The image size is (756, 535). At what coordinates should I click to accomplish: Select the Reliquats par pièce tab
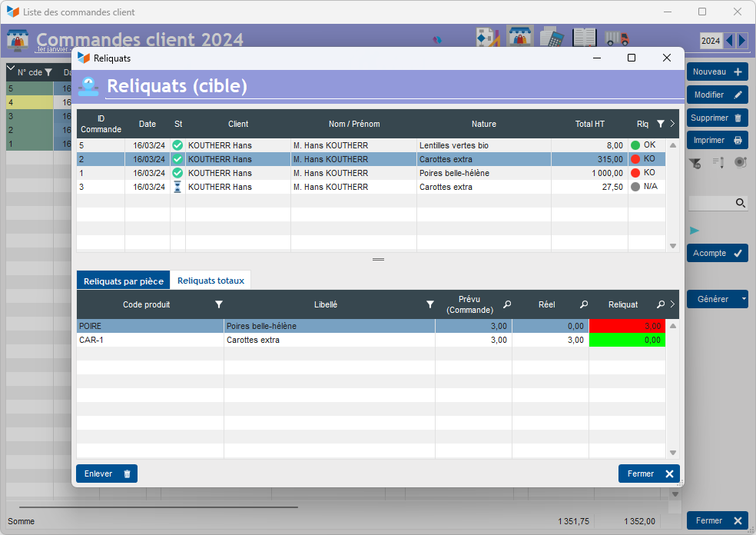point(123,281)
